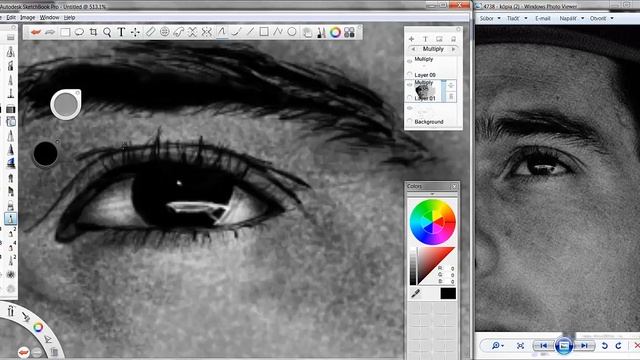Go to next photo in Photo Viewer

coord(585,346)
